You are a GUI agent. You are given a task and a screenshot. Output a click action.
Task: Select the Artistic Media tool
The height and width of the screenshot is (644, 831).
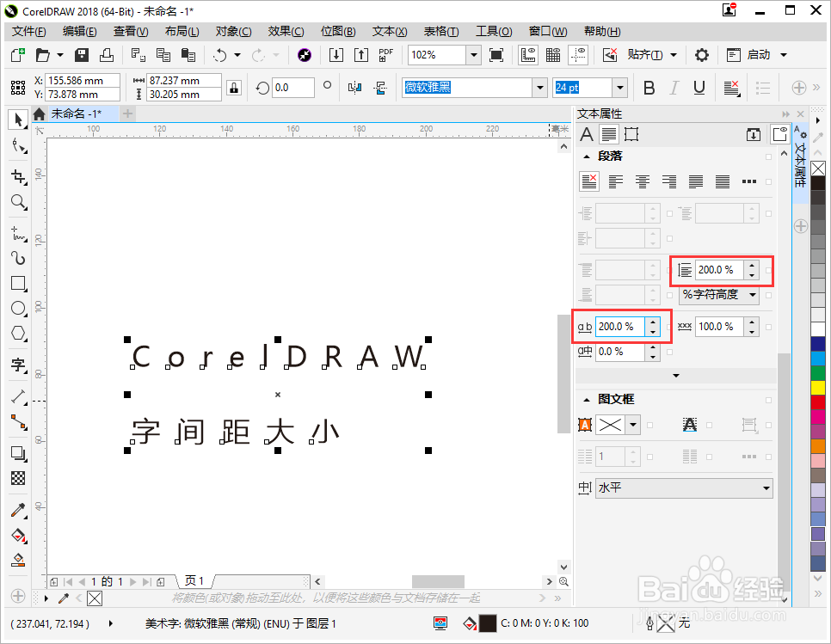click(18, 258)
